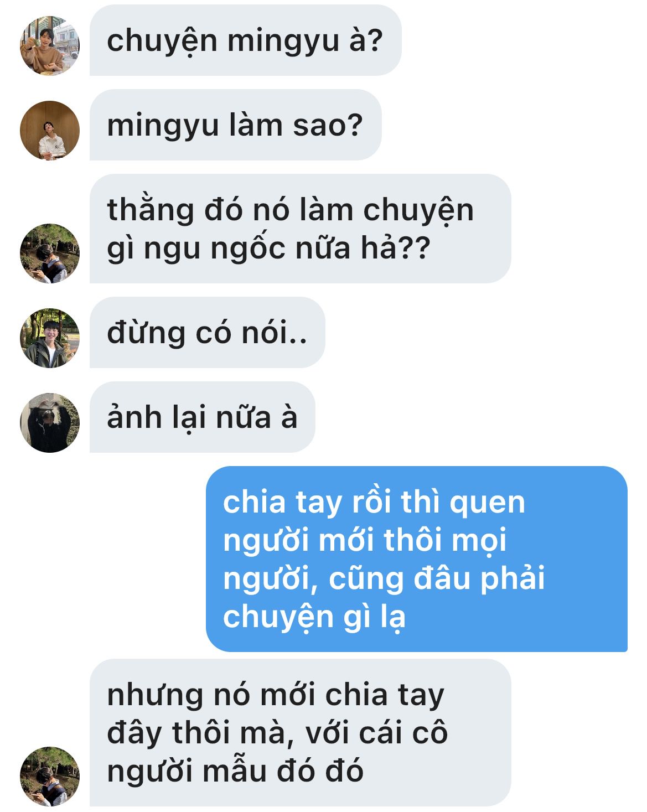Tap the "nhưng nó mới chia tay đây thôi mà" bubble

(300, 733)
